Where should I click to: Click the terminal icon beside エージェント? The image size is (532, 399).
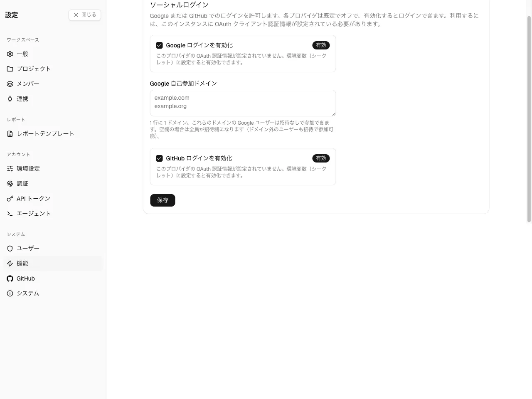[x=10, y=214]
